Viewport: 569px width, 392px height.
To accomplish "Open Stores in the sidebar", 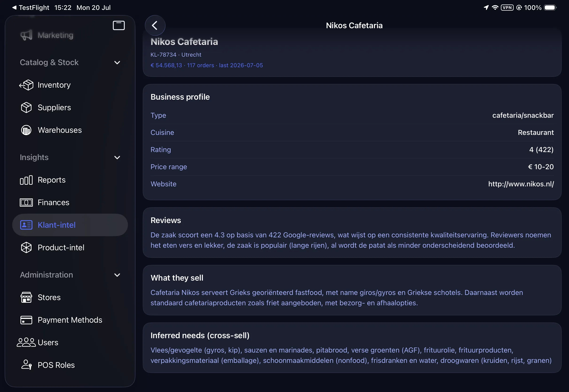I will 70,298.
